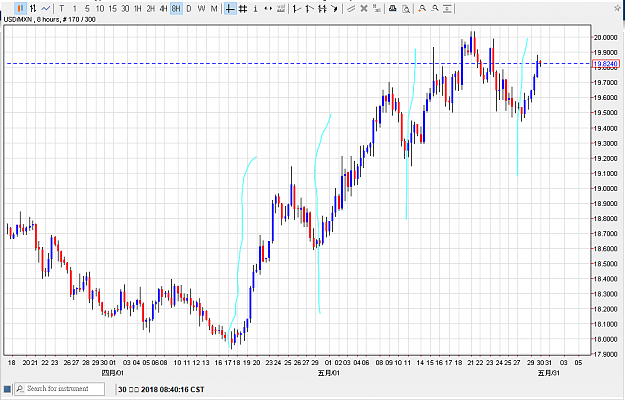Image resolution: width=625 pixels, height=400 pixels.
Task: Select daily 'D' timeframe
Action: click(x=189, y=9)
